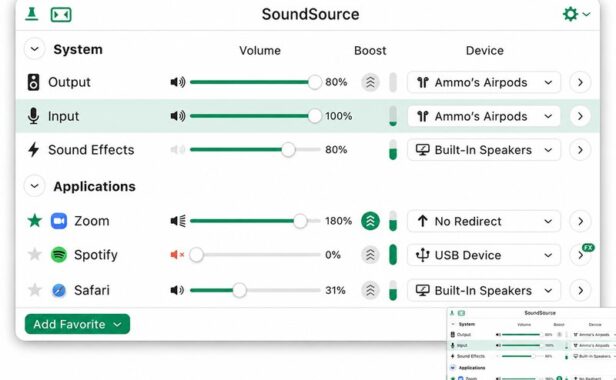Click the Output level meter

[393, 82]
